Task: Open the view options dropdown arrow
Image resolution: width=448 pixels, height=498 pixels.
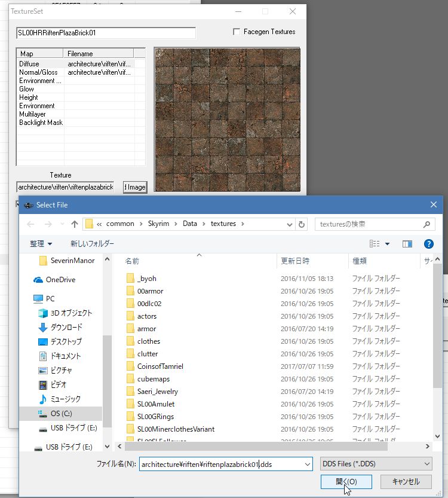Action: 388,244
